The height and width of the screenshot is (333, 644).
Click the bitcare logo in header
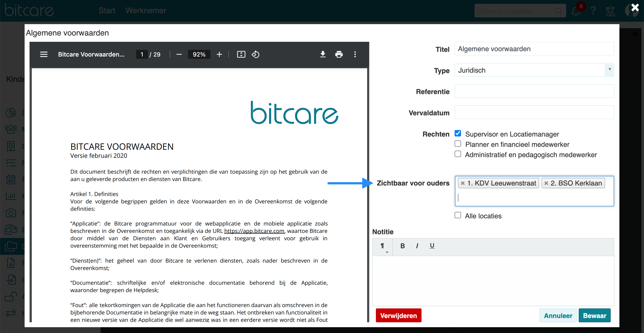tap(29, 11)
